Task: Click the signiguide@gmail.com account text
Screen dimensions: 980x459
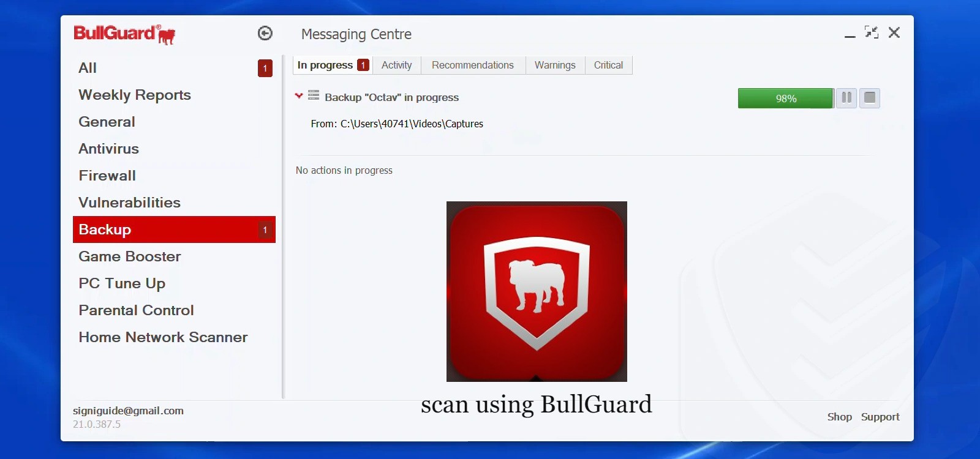Action: pyautogui.click(x=128, y=411)
